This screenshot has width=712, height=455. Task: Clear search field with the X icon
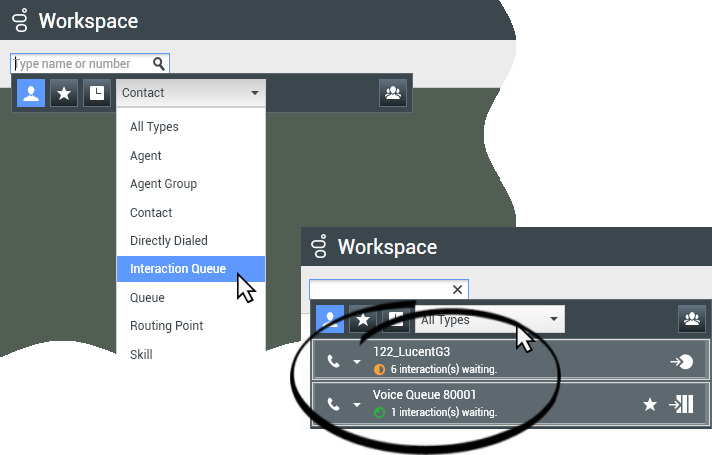(x=457, y=290)
